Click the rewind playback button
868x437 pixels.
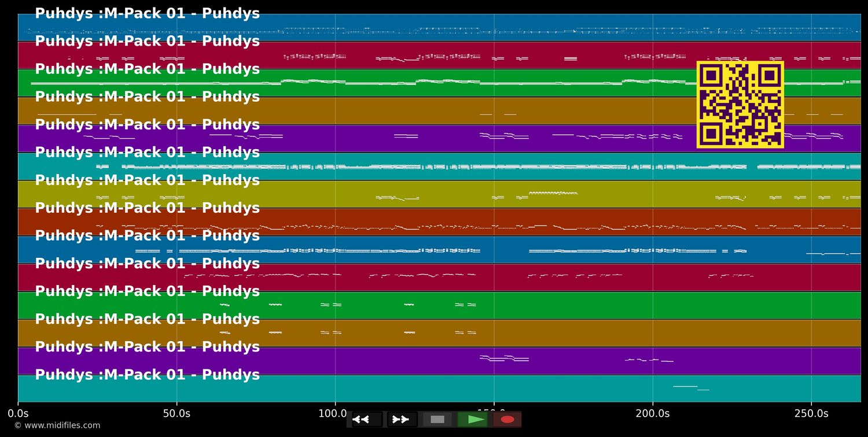[367, 419]
